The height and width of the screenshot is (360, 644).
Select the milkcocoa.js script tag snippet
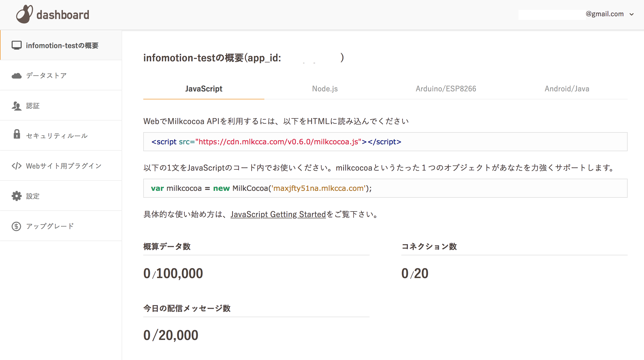click(276, 142)
